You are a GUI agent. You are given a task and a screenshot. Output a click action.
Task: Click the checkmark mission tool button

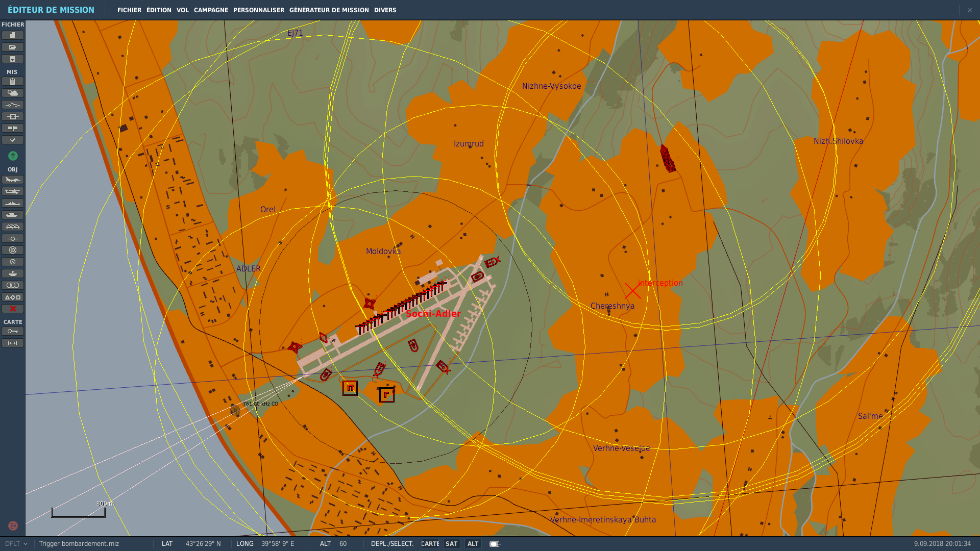pyautogui.click(x=13, y=140)
